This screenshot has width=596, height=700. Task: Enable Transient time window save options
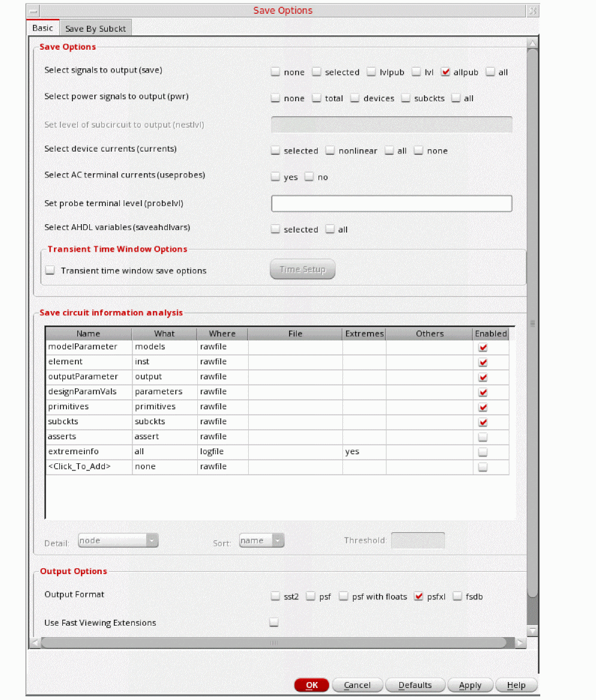50,270
